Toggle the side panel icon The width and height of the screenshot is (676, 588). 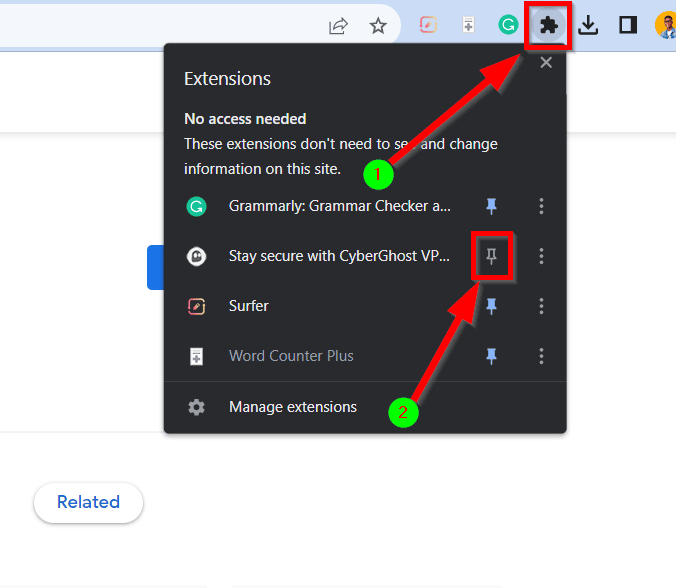(x=628, y=25)
